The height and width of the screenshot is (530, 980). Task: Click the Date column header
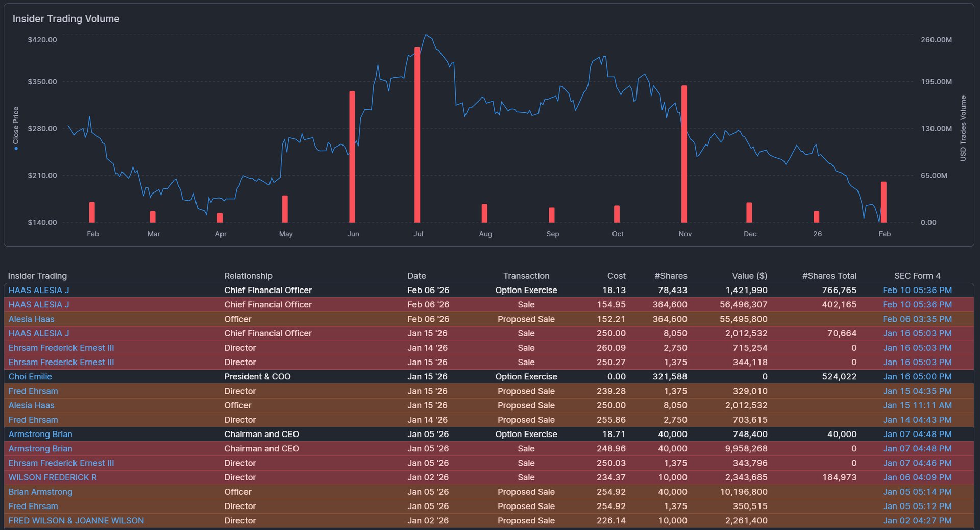point(416,276)
